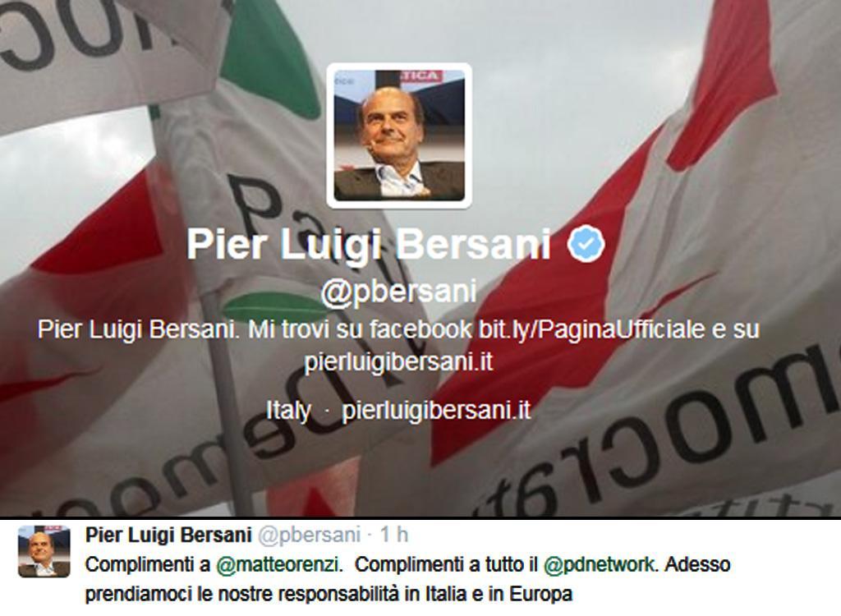Click the small avatar beside the tweet

44,552
